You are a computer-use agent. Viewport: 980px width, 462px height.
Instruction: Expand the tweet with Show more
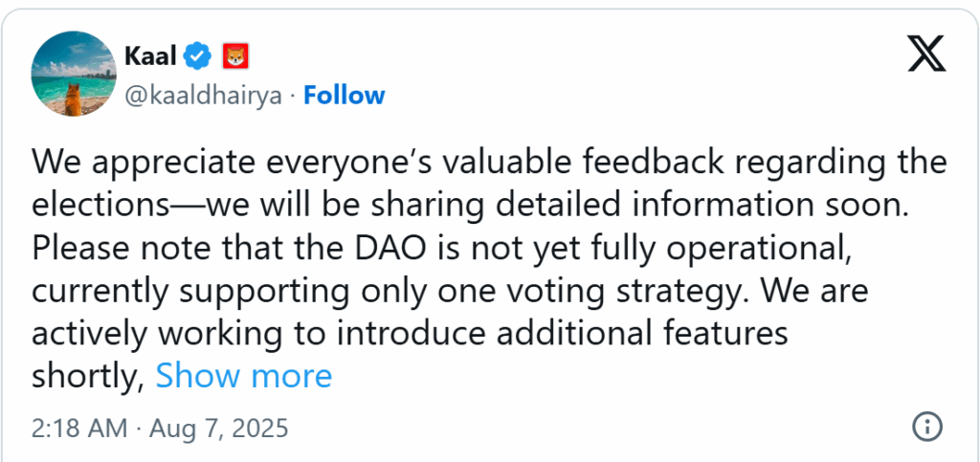[x=244, y=376]
